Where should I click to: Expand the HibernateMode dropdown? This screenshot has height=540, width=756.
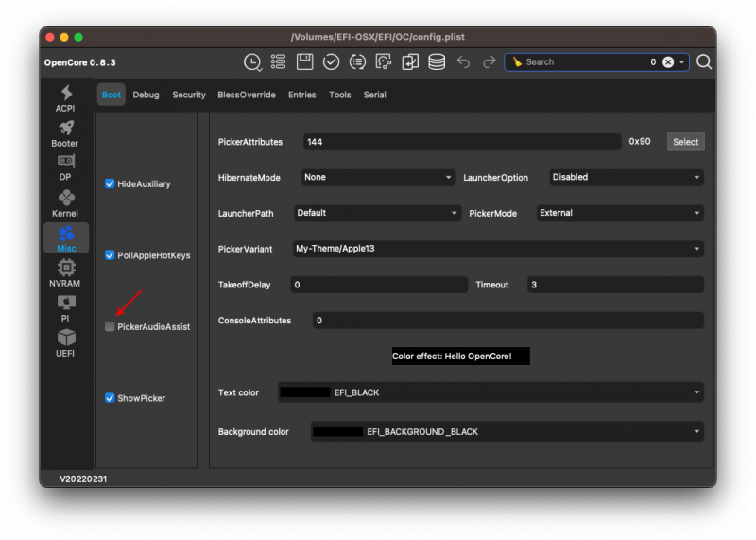tap(378, 177)
